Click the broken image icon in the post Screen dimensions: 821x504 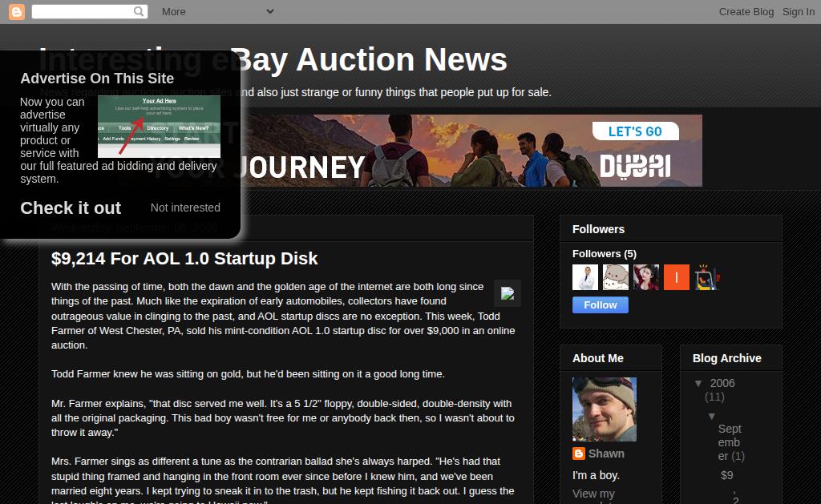coord(508,293)
